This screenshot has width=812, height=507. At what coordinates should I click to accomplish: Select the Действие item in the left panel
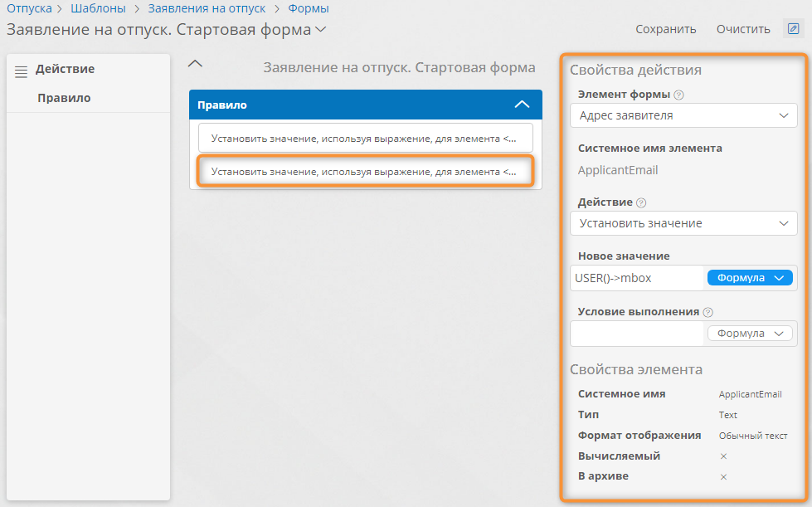[65, 69]
